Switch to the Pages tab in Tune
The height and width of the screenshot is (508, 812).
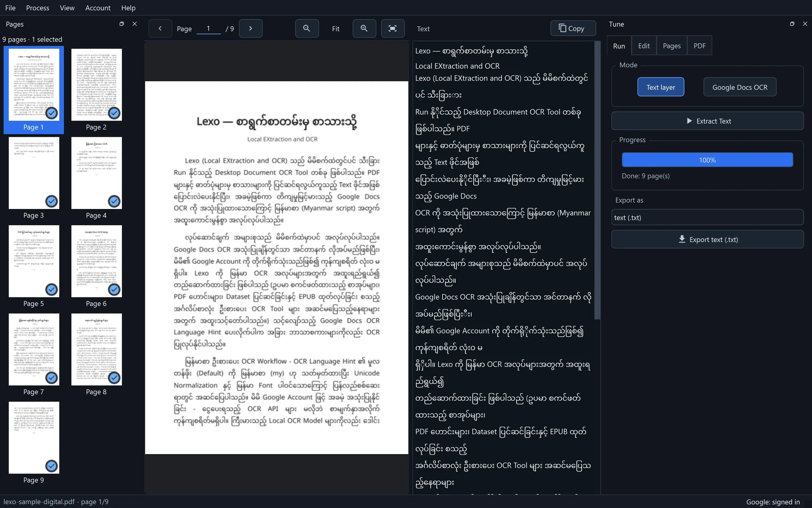coord(672,46)
